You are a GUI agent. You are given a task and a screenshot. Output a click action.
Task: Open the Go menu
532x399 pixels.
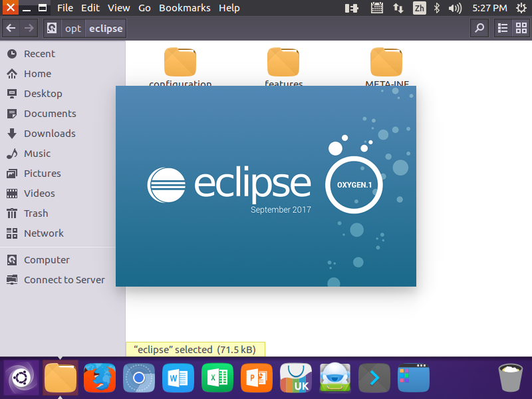(144, 8)
